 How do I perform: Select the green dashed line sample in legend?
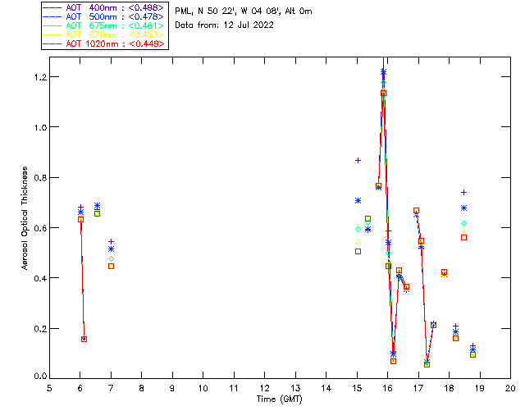point(52,25)
